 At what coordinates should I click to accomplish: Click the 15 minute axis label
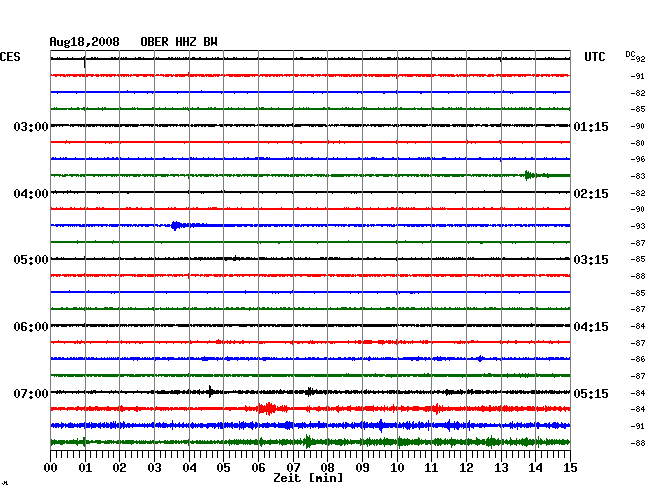570,468
